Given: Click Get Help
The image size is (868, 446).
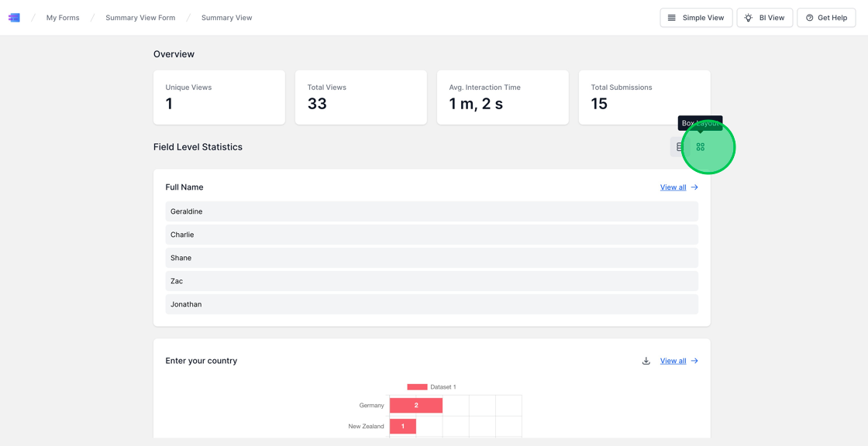Looking at the screenshot, I should 826,17.
